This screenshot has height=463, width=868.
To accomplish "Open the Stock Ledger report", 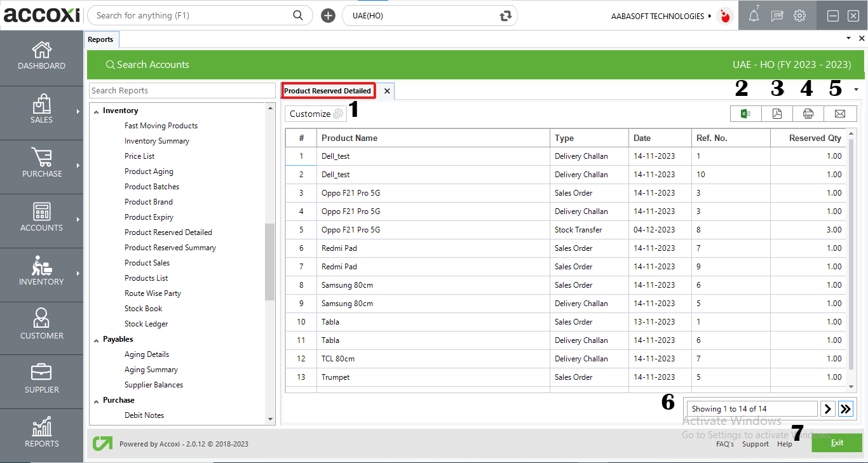I will pos(146,323).
